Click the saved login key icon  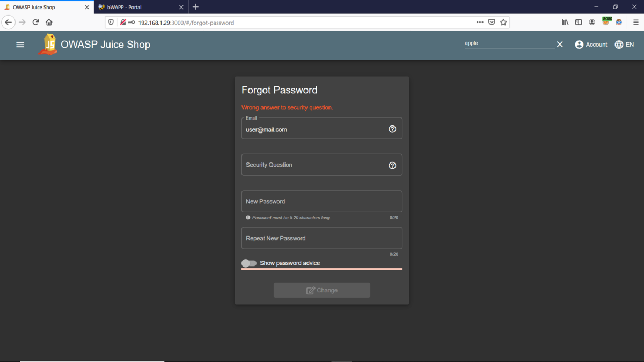click(131, 23)
